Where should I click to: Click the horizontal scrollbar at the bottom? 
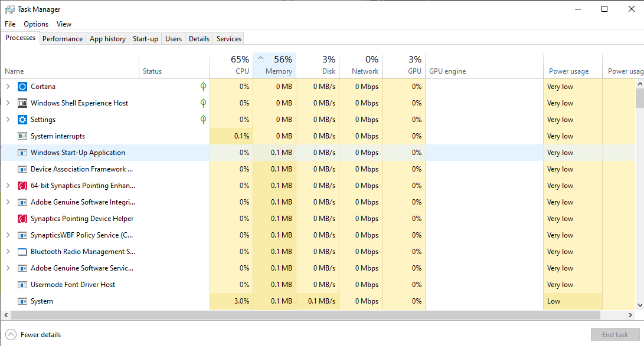[295, 315]
